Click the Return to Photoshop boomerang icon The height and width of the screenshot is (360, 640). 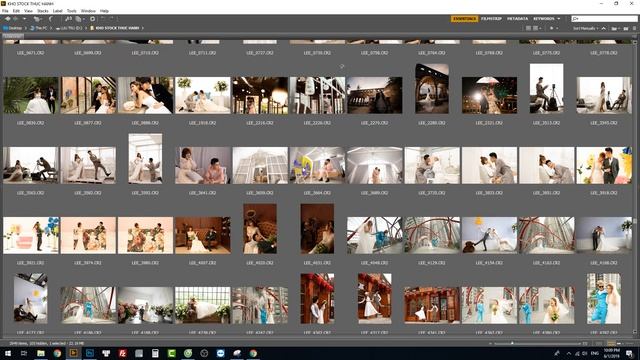pos(51,19)
